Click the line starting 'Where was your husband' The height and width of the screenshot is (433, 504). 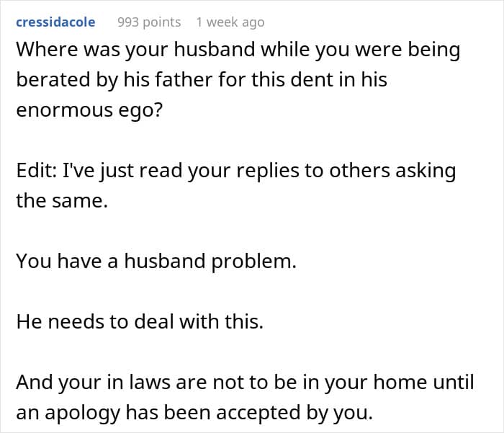coord(238,50)
